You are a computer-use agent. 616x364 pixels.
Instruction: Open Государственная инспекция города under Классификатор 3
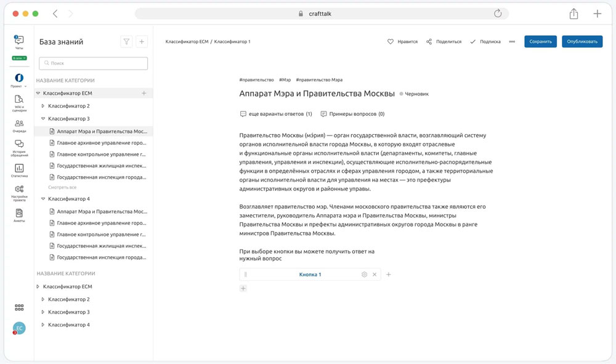pos(98,177)
